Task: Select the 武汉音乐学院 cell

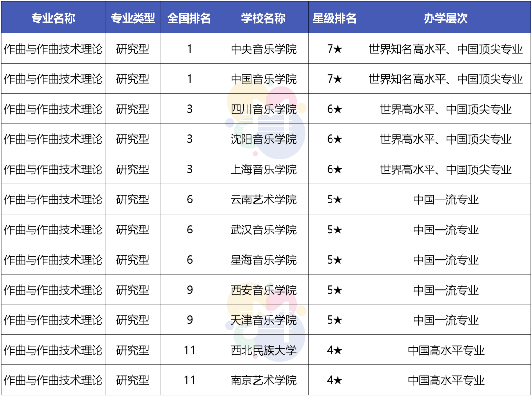Action: (x=264, y=230)
